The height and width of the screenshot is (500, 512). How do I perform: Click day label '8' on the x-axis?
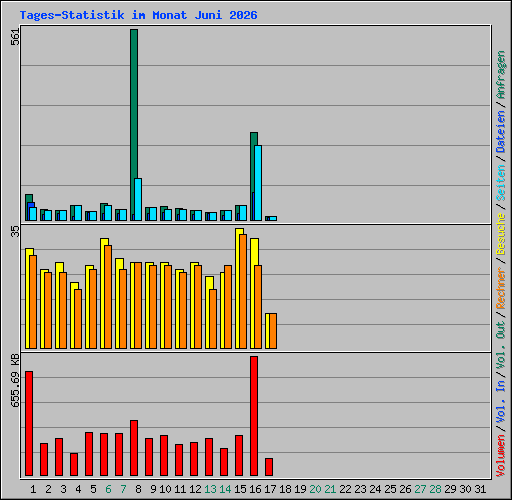pos(138,489)
